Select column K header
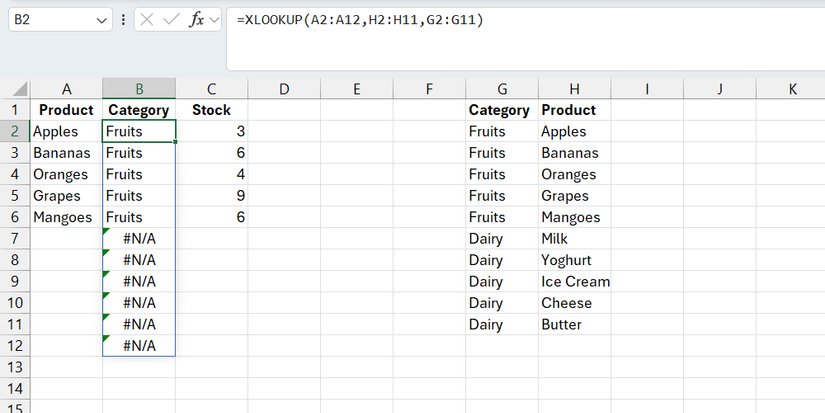The width and height of the screenshot is (825, 413). click(793, 89)
